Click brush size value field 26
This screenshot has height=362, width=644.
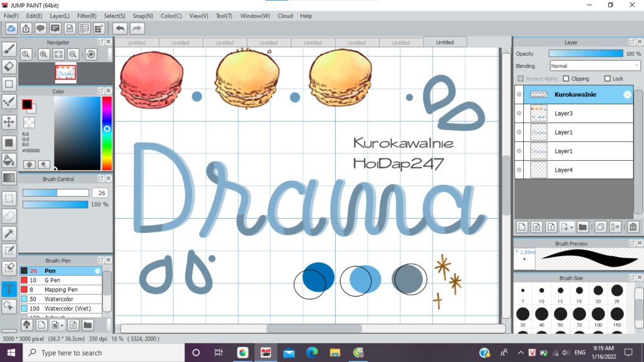pyautogui.click(x=101, y=193)
